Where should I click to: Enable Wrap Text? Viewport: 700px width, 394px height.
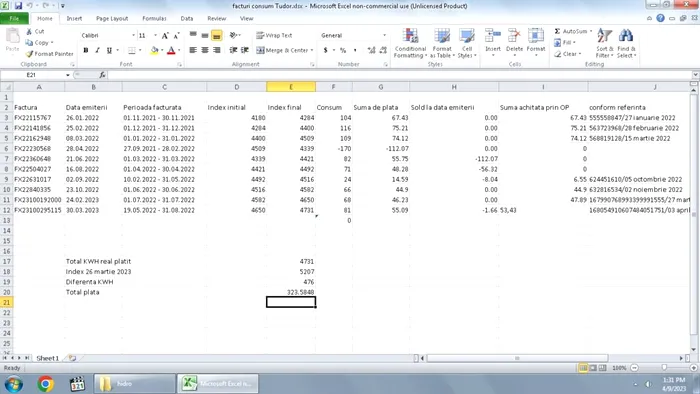pyautogui.click(x=274, y=35)
